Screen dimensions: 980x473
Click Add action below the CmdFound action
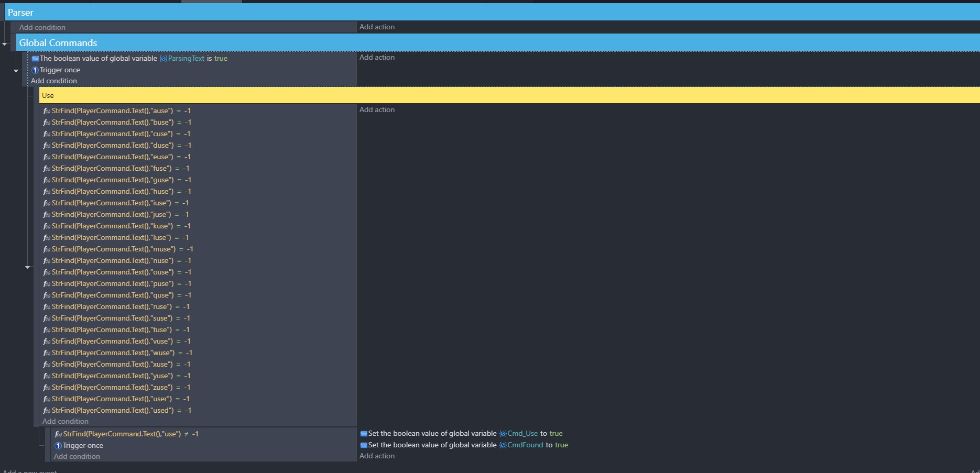click(x=377, y=456)
